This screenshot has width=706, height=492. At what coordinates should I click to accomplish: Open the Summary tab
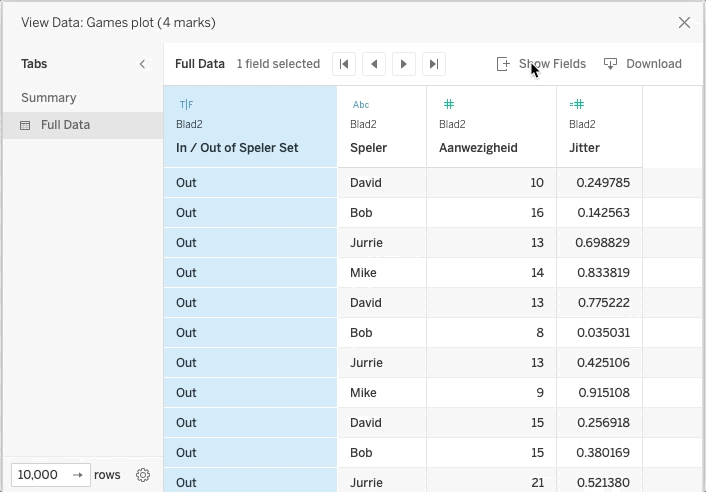click(x=49, y=98)
